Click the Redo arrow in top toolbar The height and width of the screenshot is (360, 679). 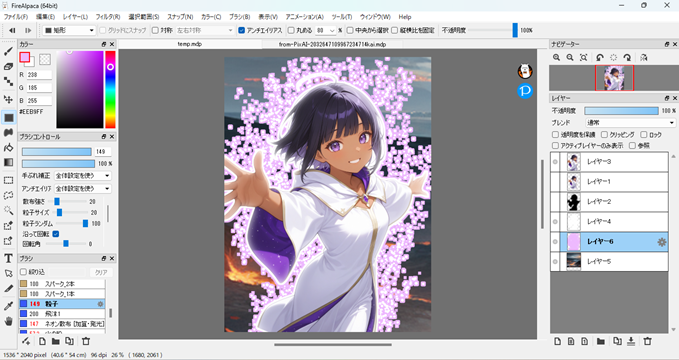pyautogui.click(x=28, y=30)
